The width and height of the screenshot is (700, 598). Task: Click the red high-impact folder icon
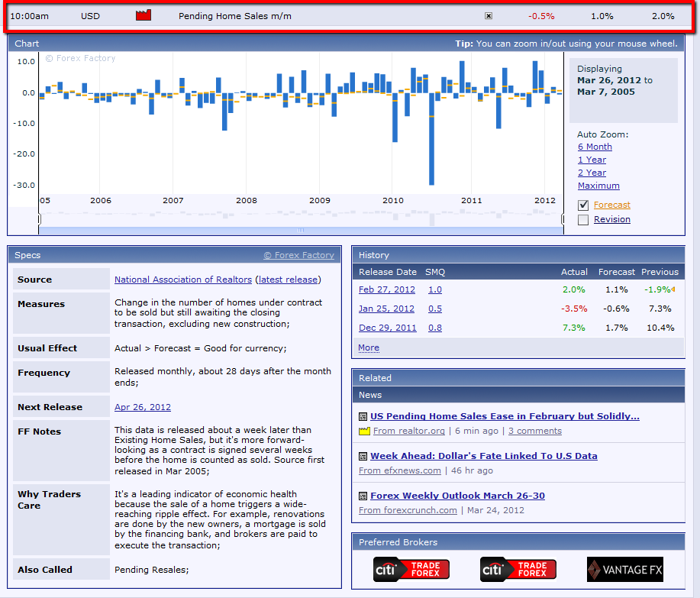click(x=144, y=15)
